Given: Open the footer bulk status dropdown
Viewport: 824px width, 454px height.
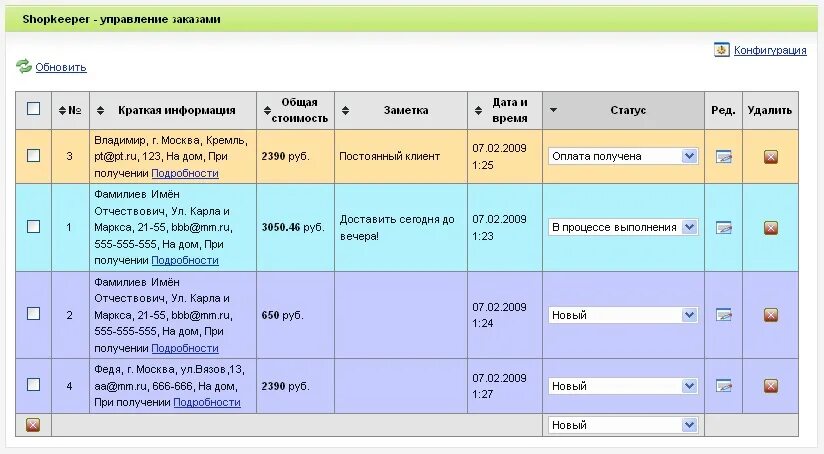Looking at the screenshot, I should click(x=623, y=425).
